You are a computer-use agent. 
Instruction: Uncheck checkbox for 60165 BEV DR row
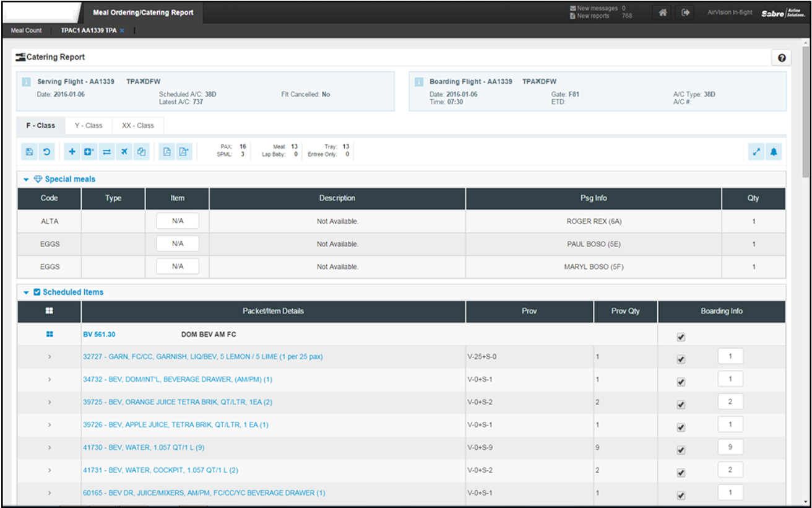coord(681,496)
